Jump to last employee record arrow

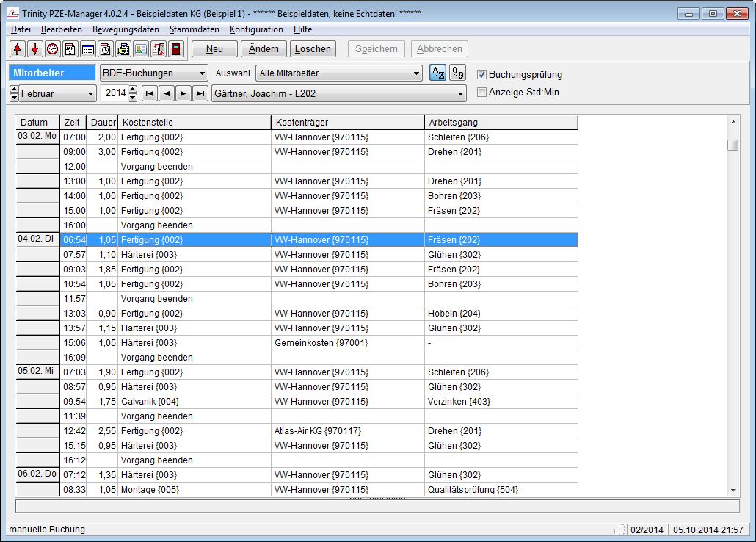click(x=200, y=93)
